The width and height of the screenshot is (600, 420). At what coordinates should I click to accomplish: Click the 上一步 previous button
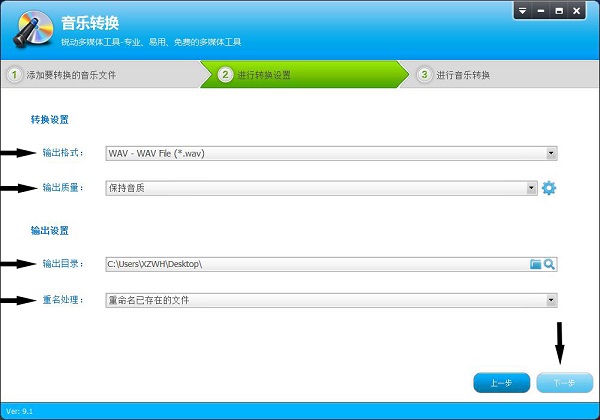[x=502, y=383]
